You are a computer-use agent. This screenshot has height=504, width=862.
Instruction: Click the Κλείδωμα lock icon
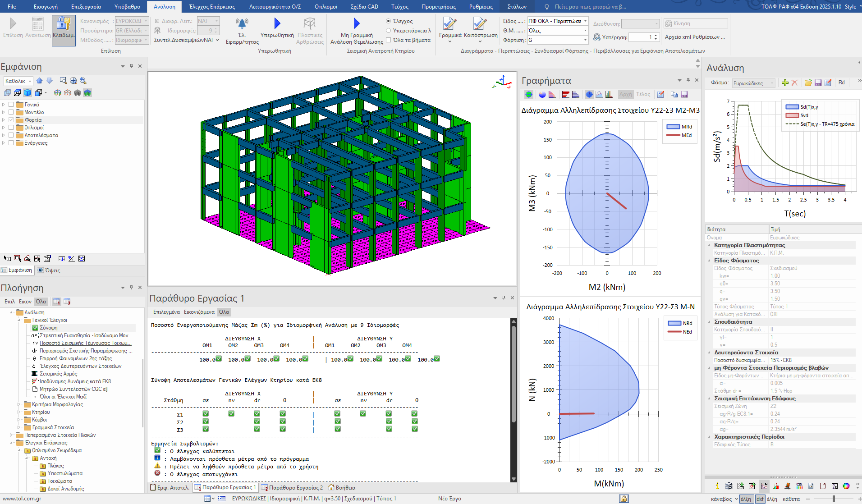[64, 24]
